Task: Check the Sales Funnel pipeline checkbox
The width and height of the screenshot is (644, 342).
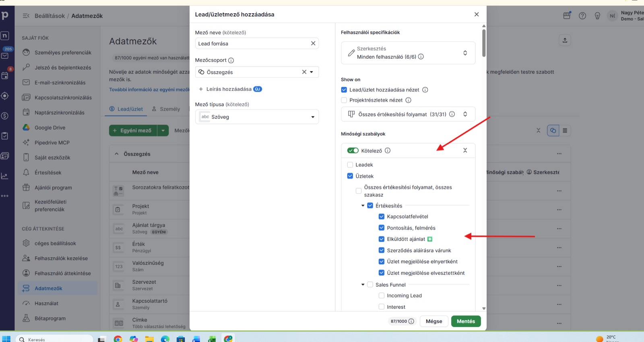Action: tap(370, 284)
